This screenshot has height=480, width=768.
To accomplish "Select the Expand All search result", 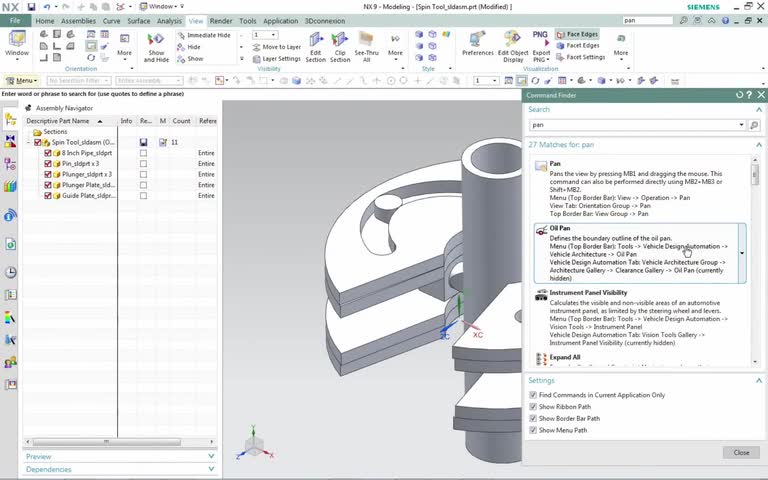I will [641, 359].
